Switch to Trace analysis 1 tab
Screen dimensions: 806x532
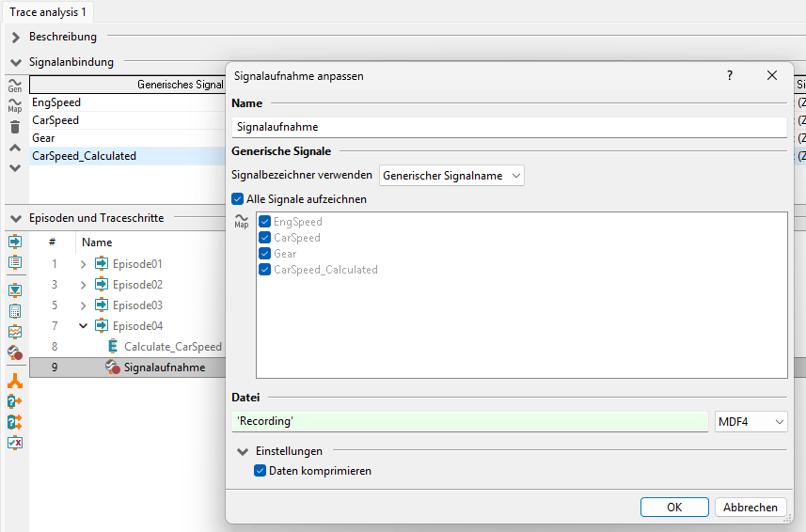click(48, 12)
